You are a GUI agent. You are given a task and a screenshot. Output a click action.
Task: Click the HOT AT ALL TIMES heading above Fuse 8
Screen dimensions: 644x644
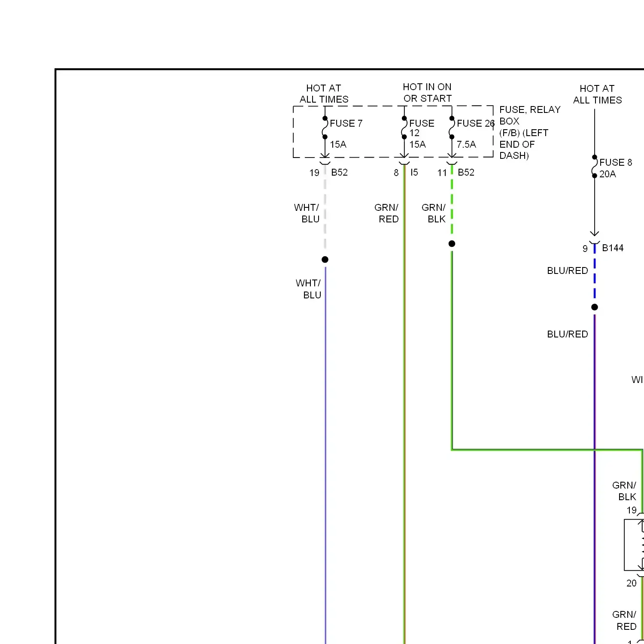click(597, 94)
